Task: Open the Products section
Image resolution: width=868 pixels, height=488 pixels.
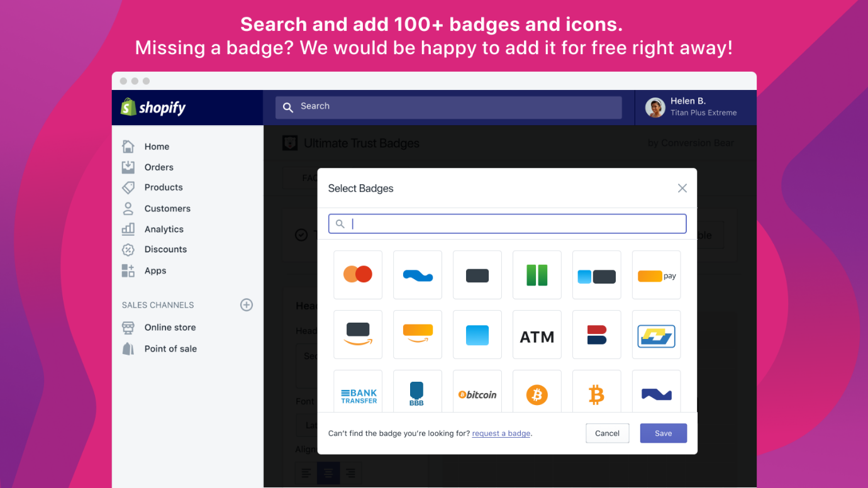Action: point(164,187)
